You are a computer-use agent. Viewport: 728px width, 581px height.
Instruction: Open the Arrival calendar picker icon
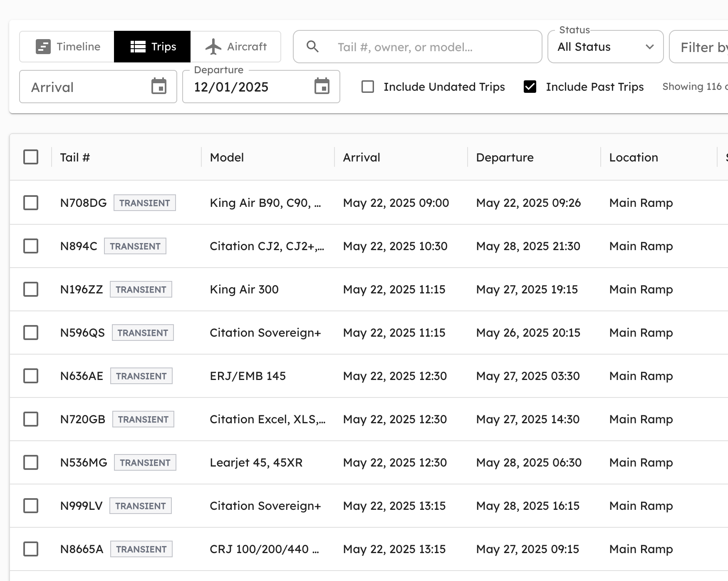tap(159, 87)
